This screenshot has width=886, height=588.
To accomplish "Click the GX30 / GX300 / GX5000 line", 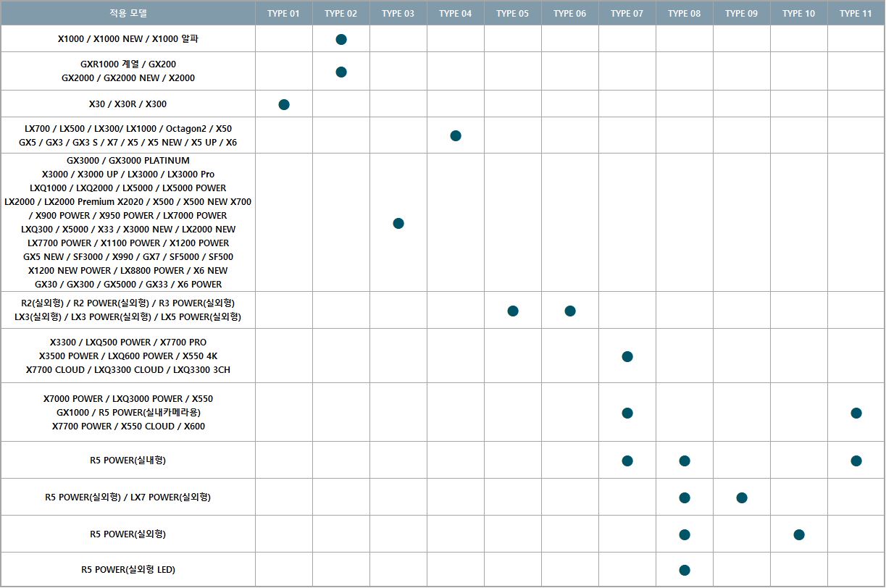I will click(x=128, y=285).
